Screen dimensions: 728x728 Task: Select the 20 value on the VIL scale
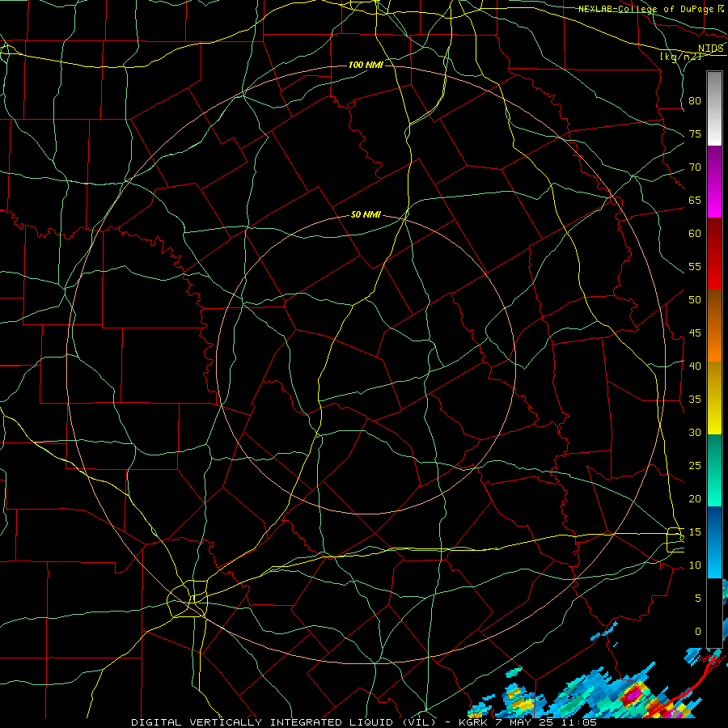pos(695,498)
